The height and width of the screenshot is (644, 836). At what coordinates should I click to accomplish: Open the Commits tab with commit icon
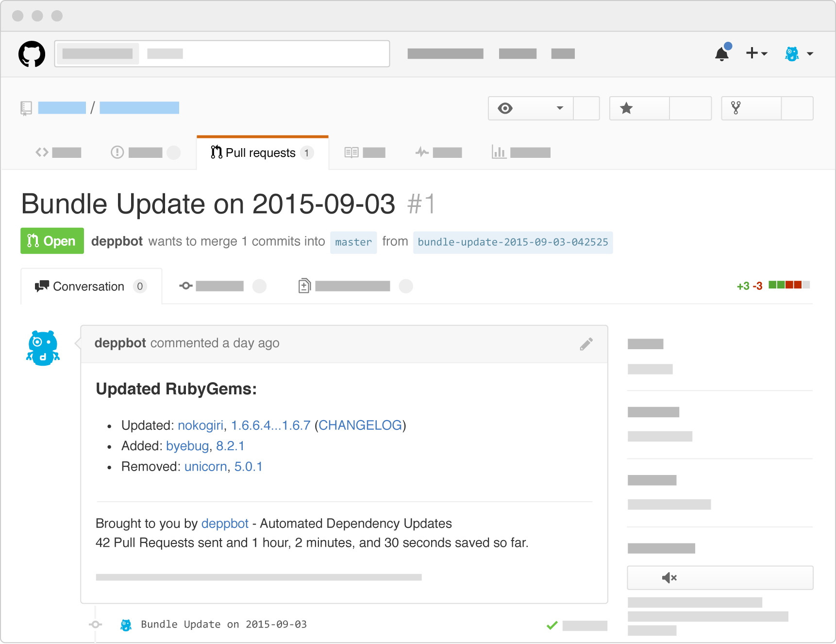(223, 287)
